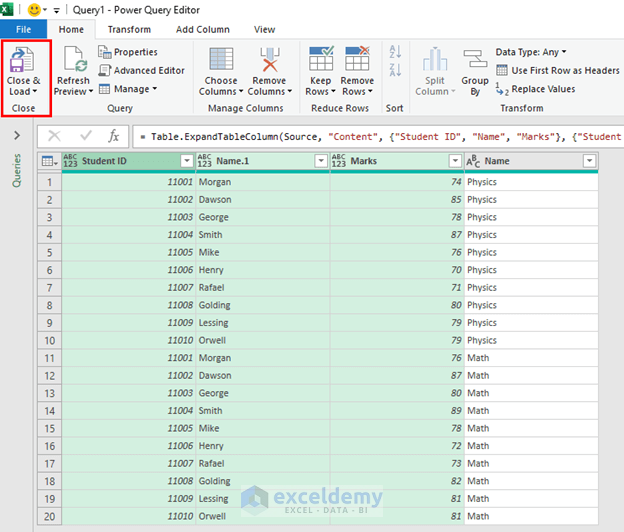This screenshot has width=624, height=532.
Task: Click Mike in row 15
Action: coord(263,428)
